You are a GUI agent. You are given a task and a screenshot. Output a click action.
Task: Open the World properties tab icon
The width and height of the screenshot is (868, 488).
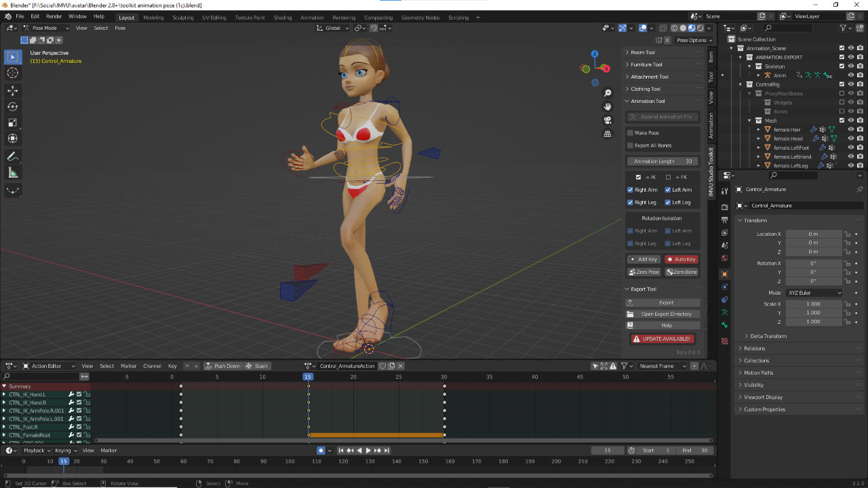pos(724,258)
